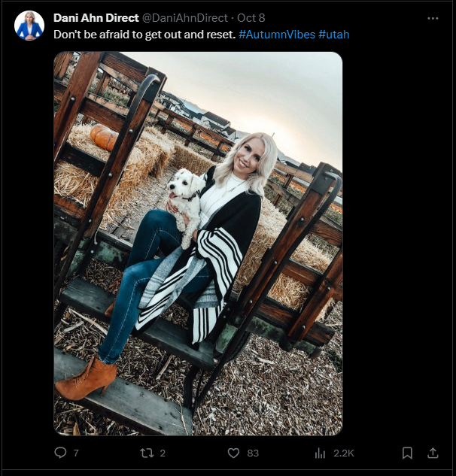Open the #AutumnVibes hashtag
The height and width of the screenshot is (476, 456).
coord(277,35)
